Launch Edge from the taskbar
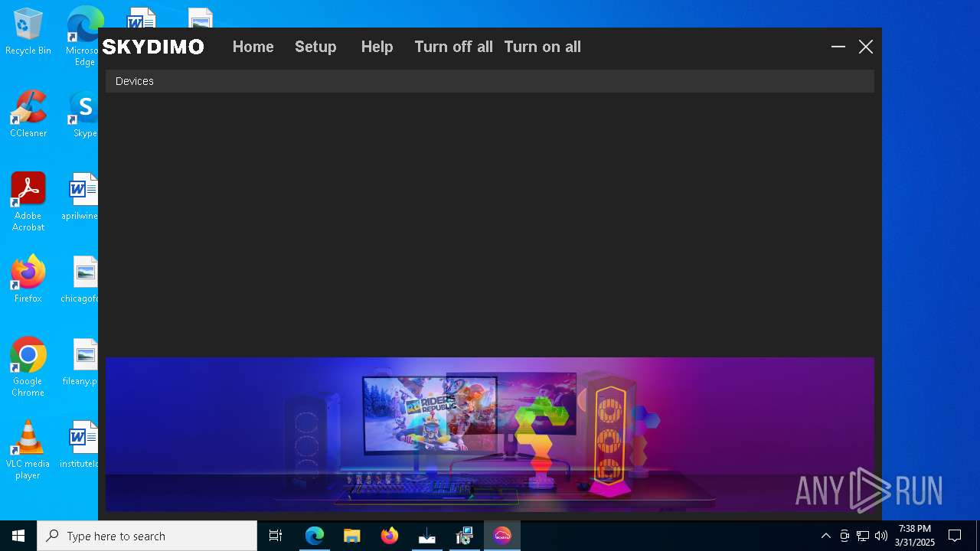980x551 pixels. [315, 536]
